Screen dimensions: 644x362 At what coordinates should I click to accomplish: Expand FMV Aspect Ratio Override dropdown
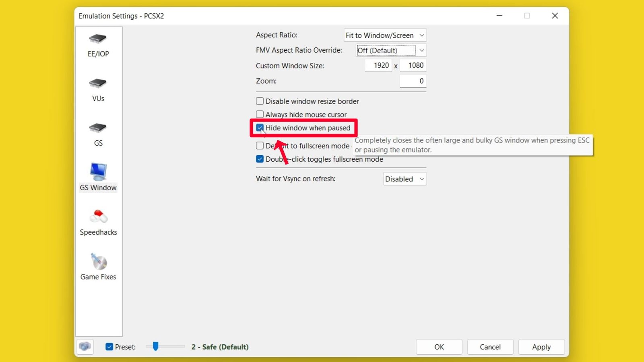391,50
